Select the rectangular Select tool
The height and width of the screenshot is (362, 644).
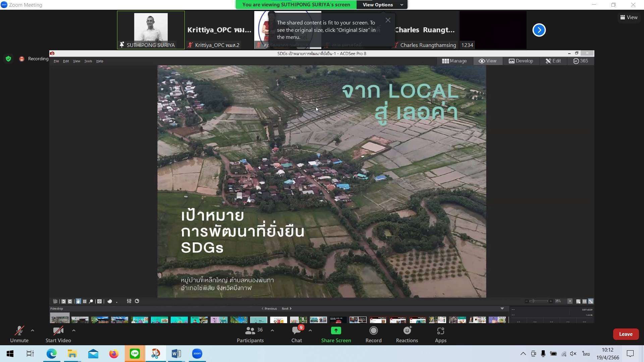point(85,301)
